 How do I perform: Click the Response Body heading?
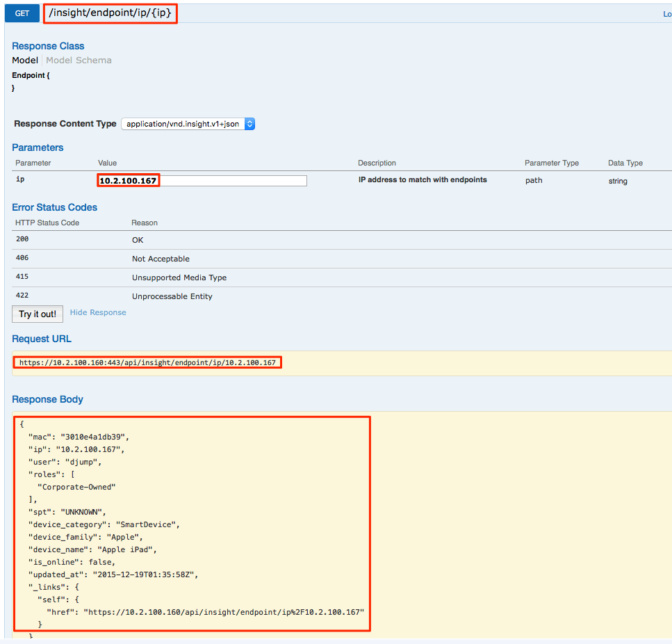47,400
